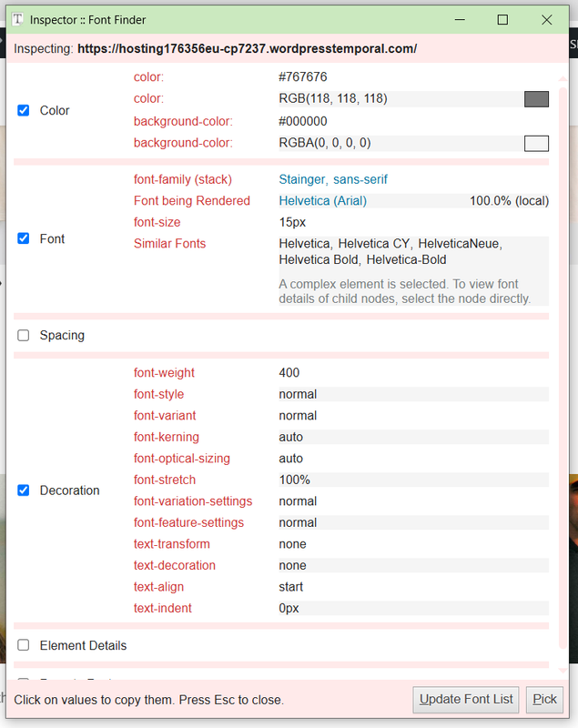Image resolution: width=578 pixels, height=728 pixels.
Task: Open the Helvetica (Arial) rendered font link
Action: (322, 201)
